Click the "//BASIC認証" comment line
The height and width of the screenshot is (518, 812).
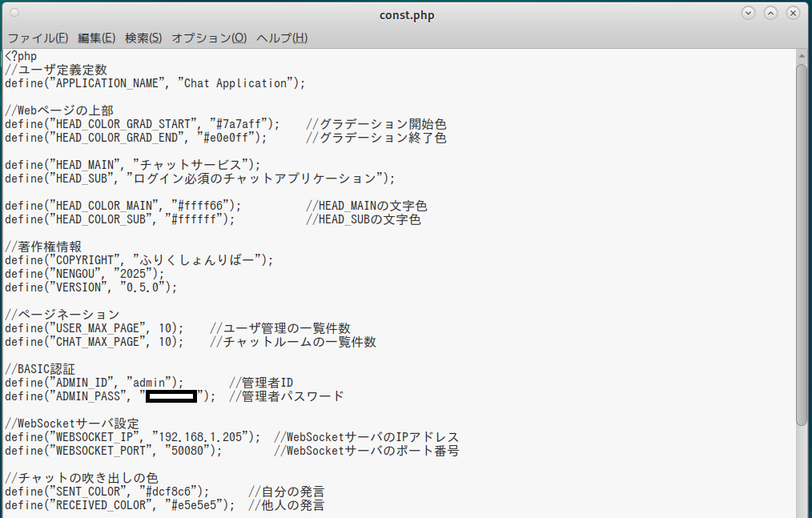pyautogui.click(x=40, y=369)
